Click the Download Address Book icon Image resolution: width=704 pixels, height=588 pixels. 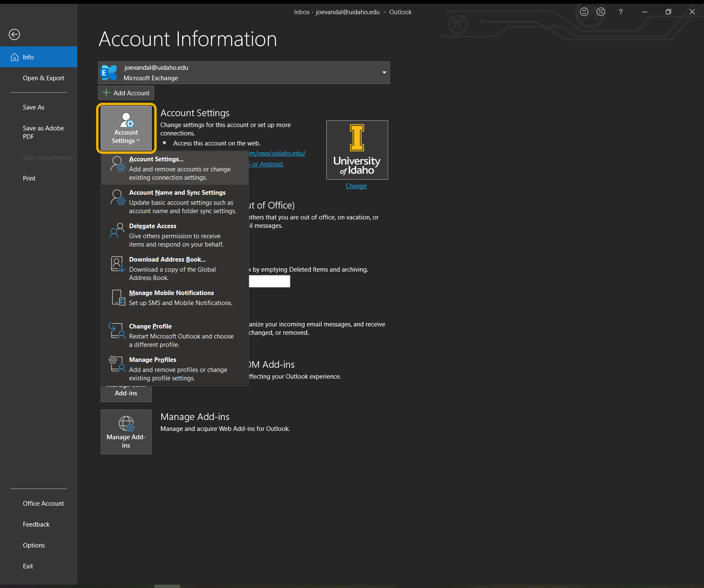point(117,264)
